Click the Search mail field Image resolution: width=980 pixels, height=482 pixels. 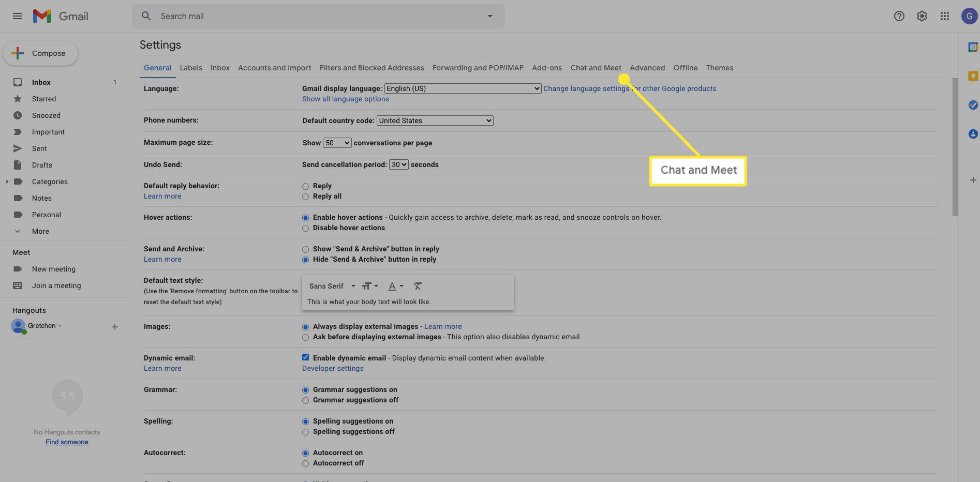(x=318, y=16)
